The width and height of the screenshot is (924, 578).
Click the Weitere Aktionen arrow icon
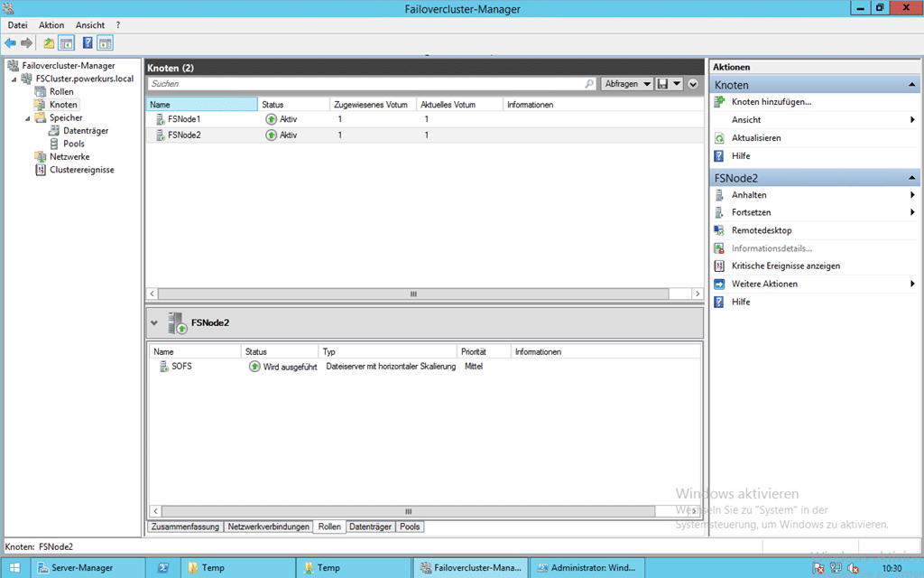[x=719, y=284]
